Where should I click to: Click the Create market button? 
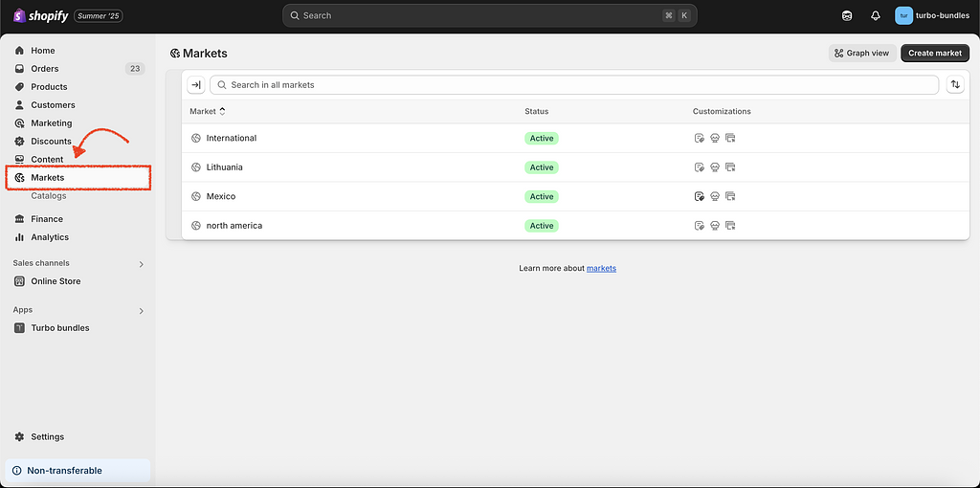tap(934, 54)
